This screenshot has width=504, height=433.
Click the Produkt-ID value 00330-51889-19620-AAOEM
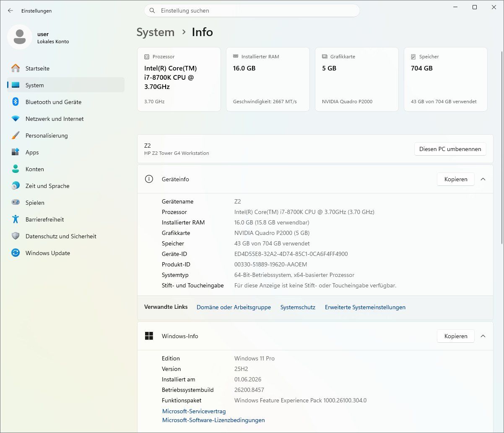(270, 264)
